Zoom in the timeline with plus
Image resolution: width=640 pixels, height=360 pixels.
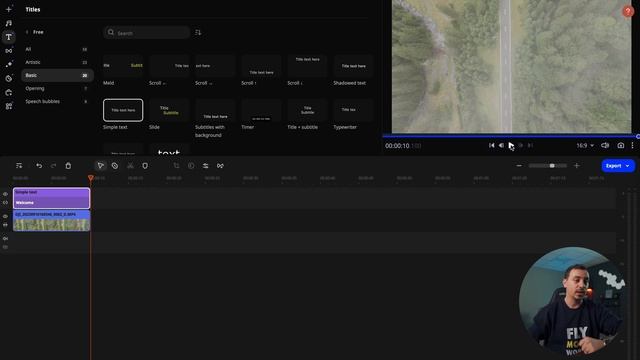click(x=577, y=166)
